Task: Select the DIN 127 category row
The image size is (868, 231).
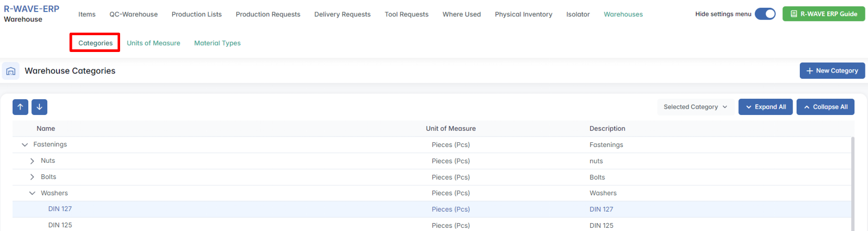Action: coord(60,209)
